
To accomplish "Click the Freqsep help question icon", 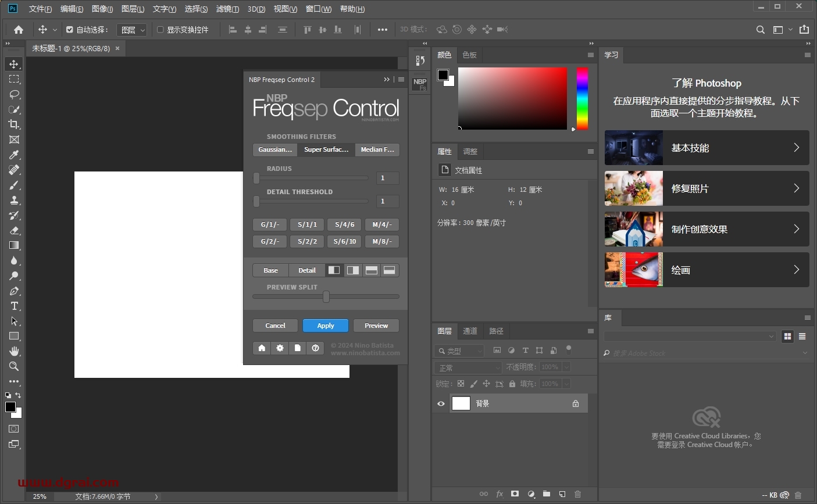I will coord(315,348).
